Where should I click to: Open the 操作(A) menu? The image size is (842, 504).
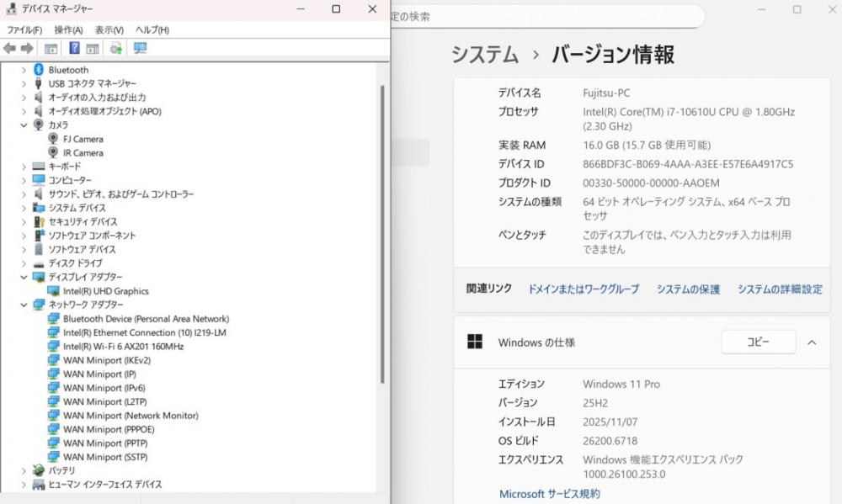coord(68,30)
